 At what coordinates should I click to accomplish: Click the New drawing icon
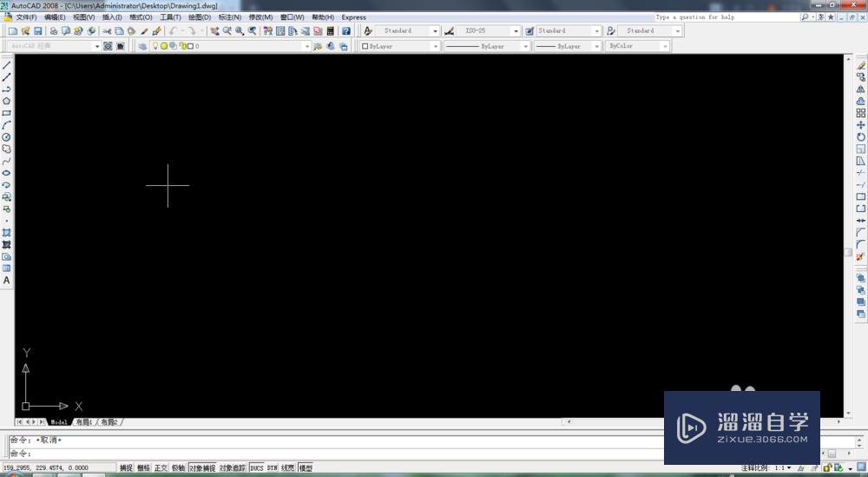pos(13,31)
